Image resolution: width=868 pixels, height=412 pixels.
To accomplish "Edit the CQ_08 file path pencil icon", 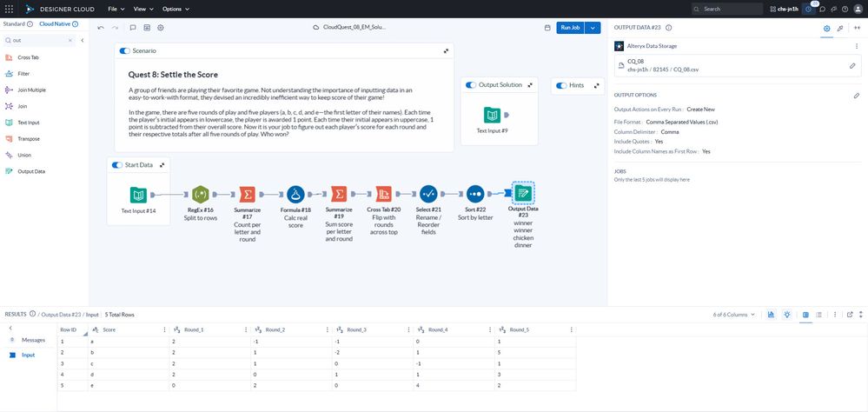I will coord(852,65).
